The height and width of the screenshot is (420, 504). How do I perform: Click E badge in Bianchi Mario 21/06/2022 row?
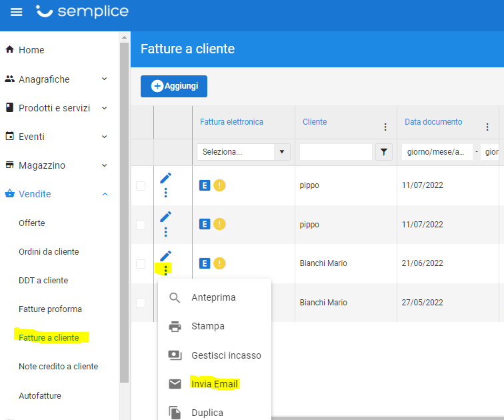(205, 263)
